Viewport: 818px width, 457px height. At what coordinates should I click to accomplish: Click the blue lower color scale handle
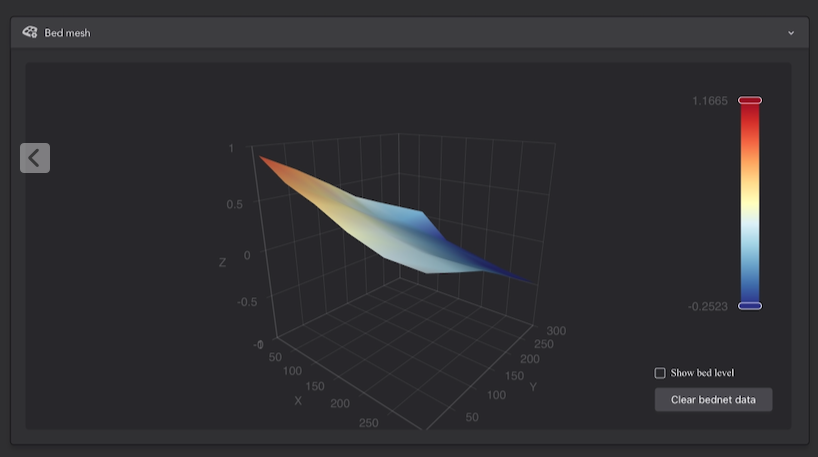749,306
